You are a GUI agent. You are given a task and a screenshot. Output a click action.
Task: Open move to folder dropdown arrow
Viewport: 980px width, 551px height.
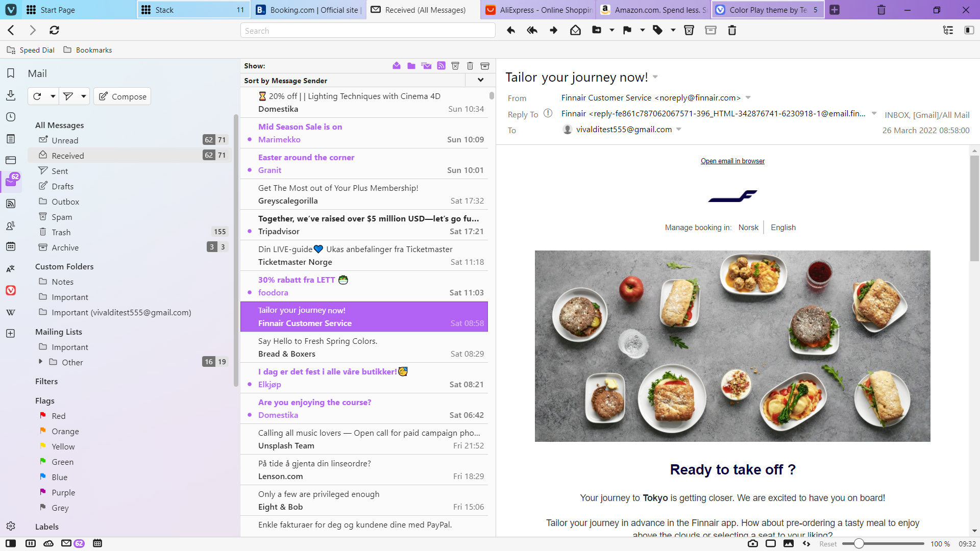[612, 31]
